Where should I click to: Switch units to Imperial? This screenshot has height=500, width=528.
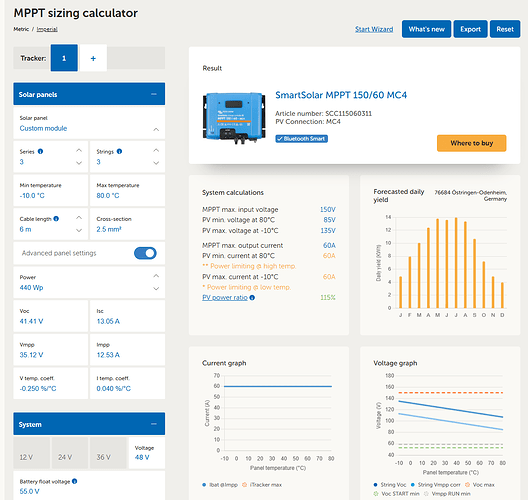[47, 29]
